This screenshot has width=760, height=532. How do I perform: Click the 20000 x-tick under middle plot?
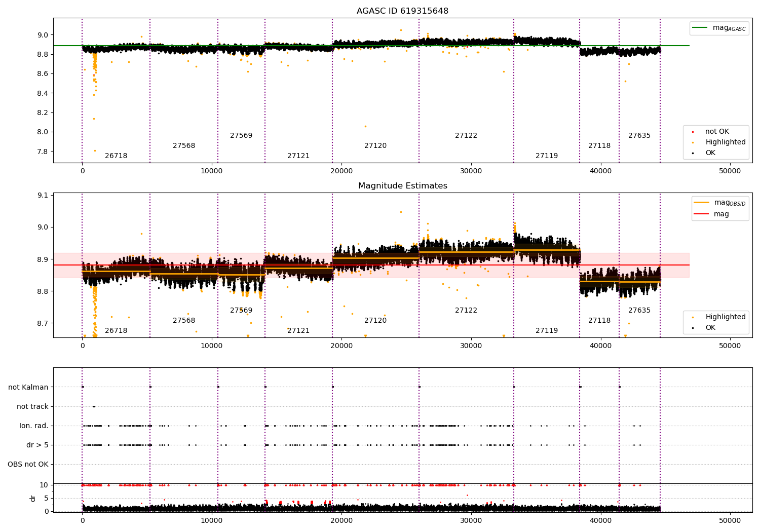341,346
